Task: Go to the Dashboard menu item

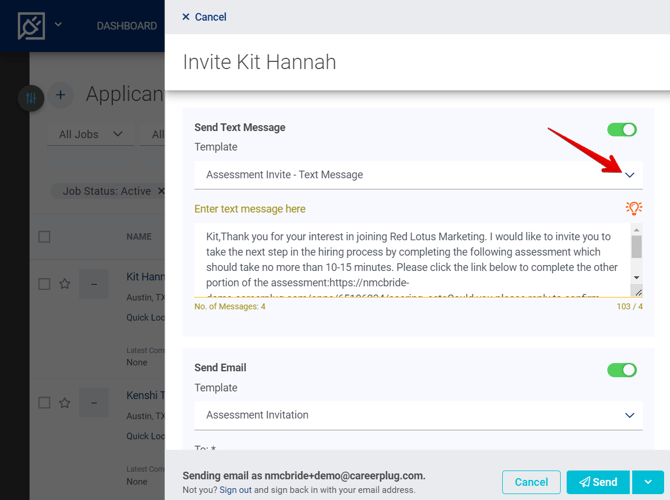Action: point(127,26)
